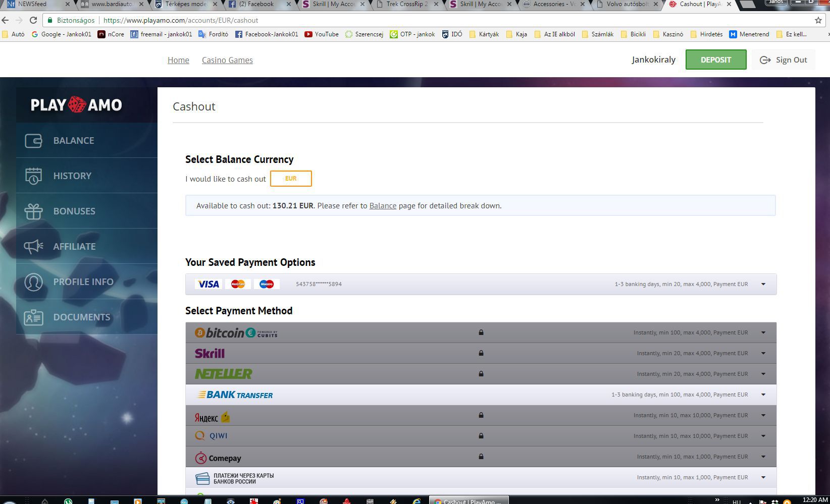Click the browser address bar URL

pos(181,21)
